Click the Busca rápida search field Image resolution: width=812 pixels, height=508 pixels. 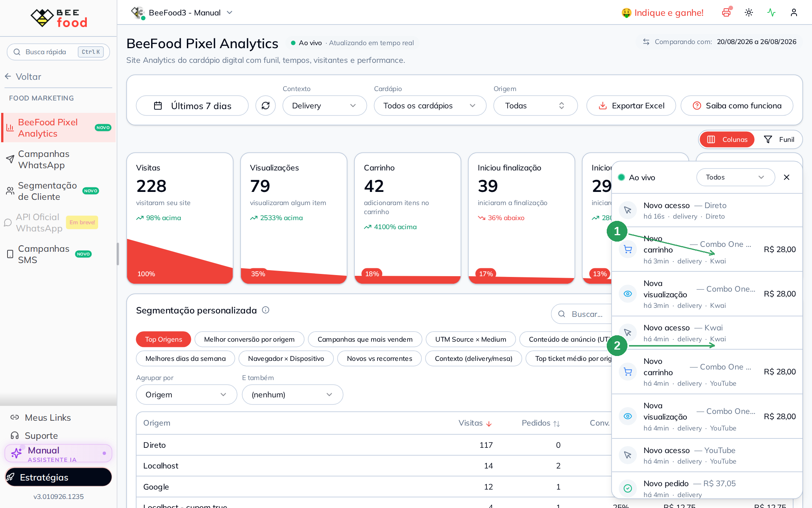coord(58,52)
